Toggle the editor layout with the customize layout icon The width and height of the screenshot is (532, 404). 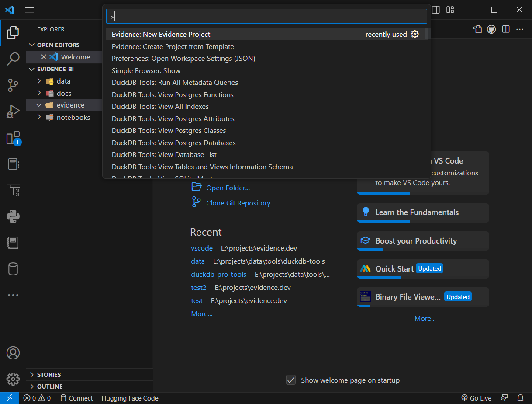450,10
